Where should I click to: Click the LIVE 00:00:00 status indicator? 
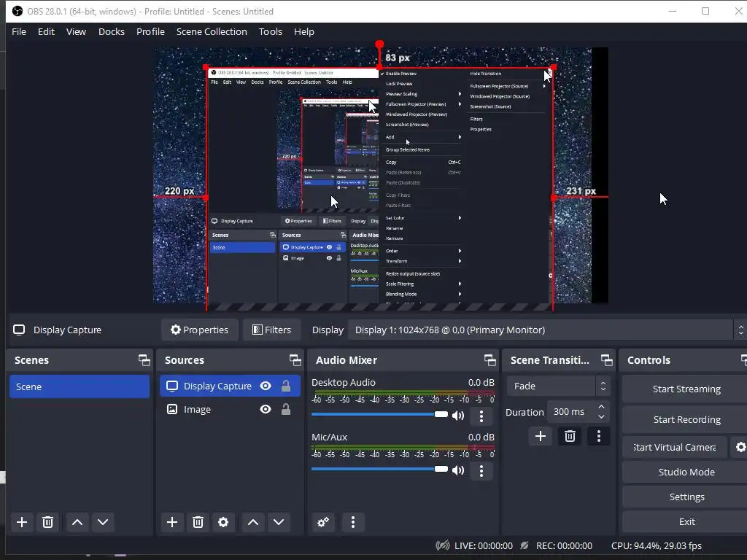[x=474, y=545]
